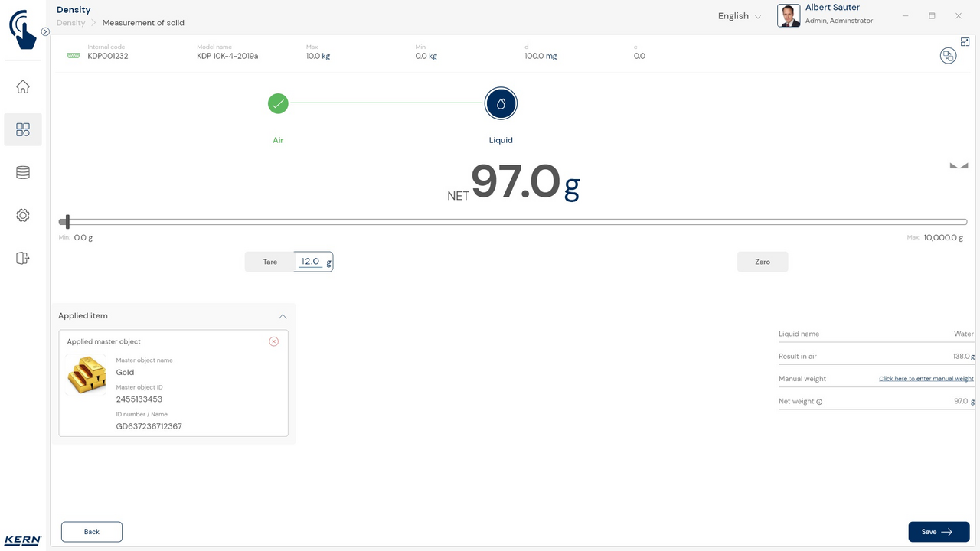980x551 pixels.
Task: Open settings gear in sidebar
Action: click(x=23, y=215)
